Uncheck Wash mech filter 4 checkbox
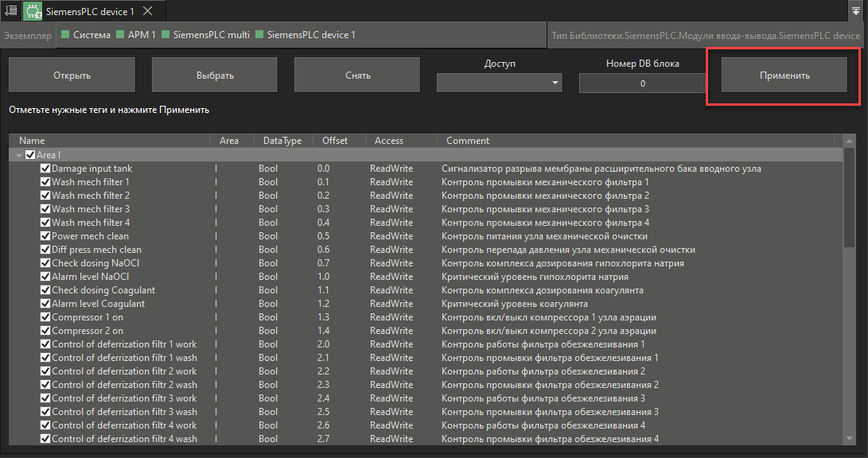The image size is (868, 458). (45, 223)
